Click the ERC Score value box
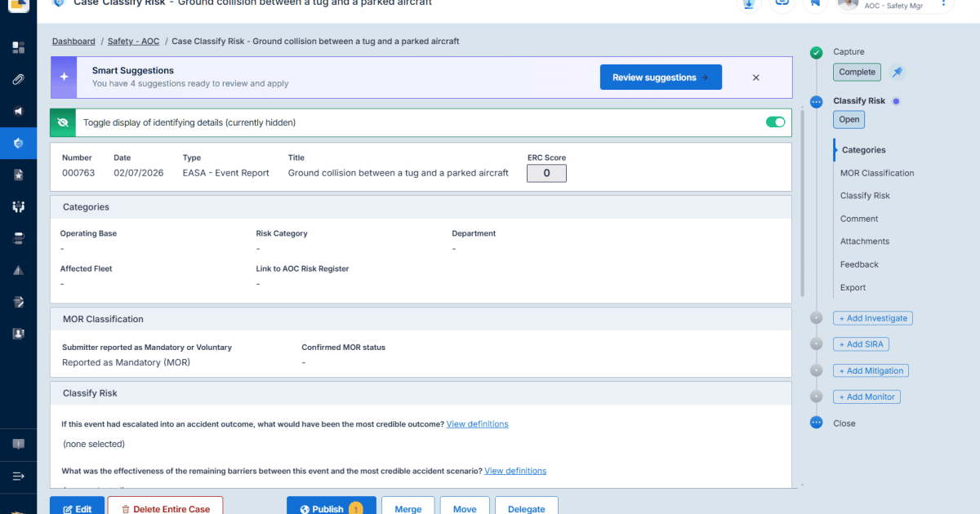 point(546,173)
